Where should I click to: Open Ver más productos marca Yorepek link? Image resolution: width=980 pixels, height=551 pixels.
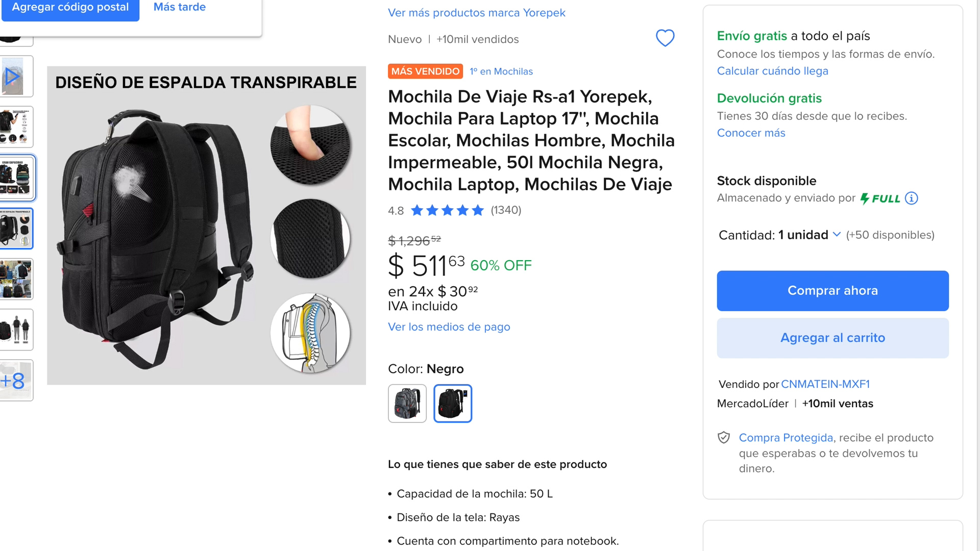click(476, 13)
